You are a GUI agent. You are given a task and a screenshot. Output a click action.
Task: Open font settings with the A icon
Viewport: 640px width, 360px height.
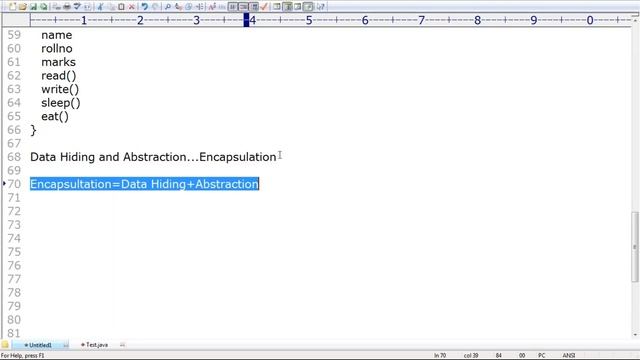pyautogui.click(x=211, y=7)
